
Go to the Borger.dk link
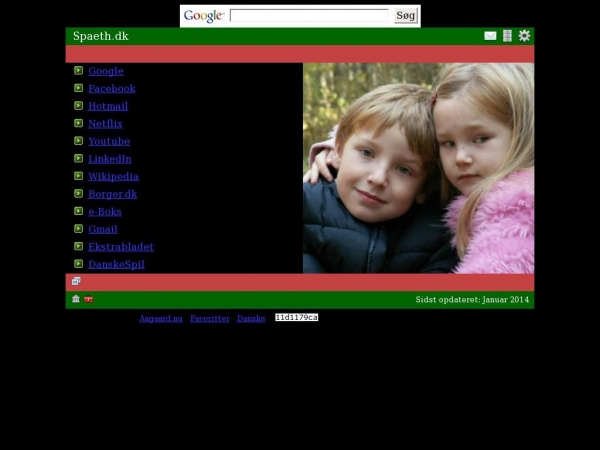(x=112, y=194)
